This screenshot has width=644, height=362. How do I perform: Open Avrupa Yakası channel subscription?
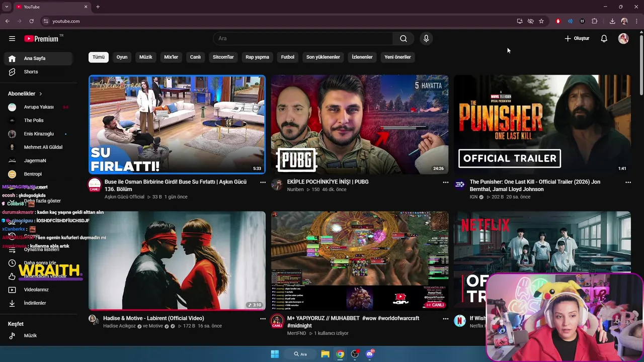(38, 107)
